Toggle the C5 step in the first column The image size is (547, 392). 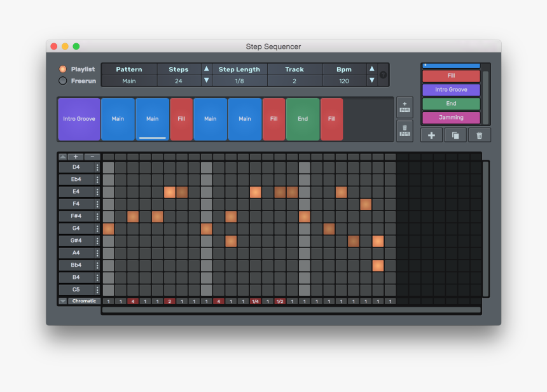tap(109, 290)
